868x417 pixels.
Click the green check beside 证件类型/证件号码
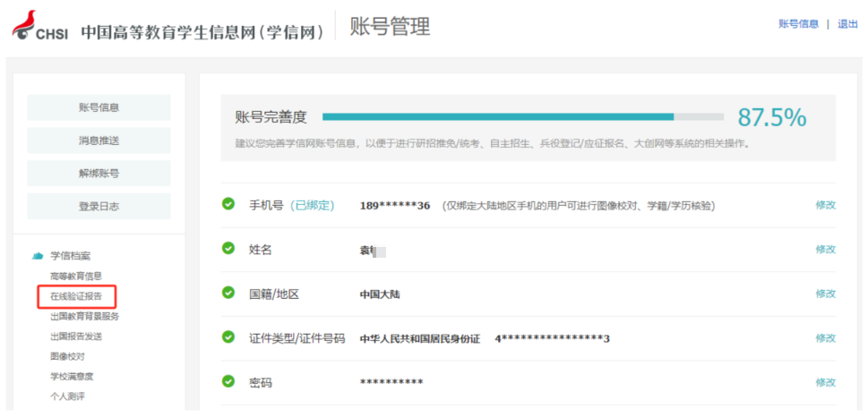coord(228,336)
